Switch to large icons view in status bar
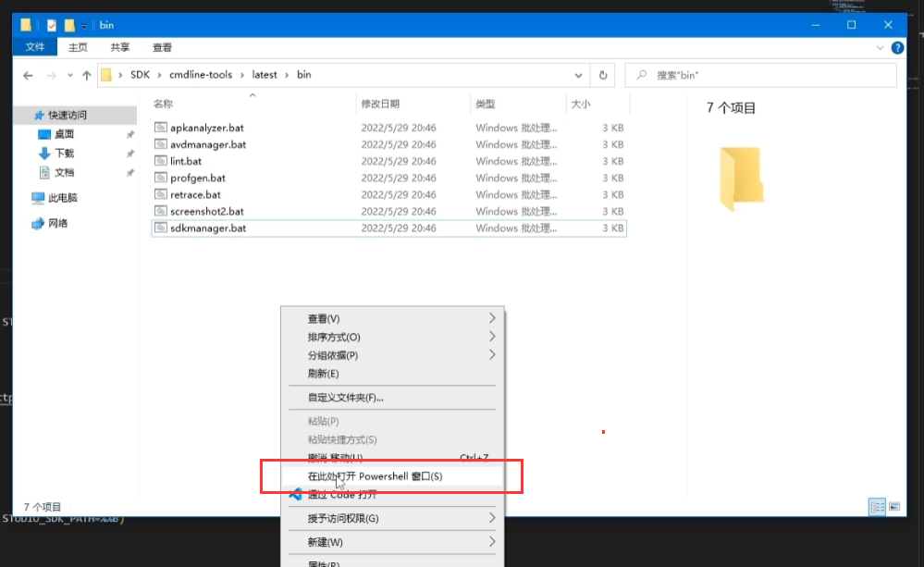Image resolution: width=924 pixels, height=567 pixels. pyautogui.click(x=894, y=506)
